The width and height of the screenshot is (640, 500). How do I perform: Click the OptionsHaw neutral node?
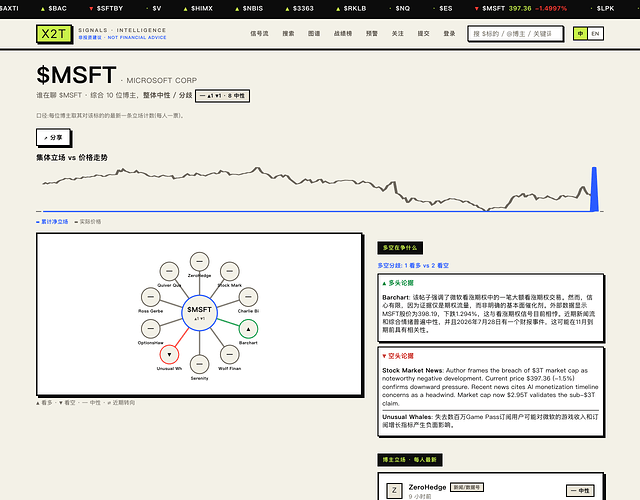(150, 329)
